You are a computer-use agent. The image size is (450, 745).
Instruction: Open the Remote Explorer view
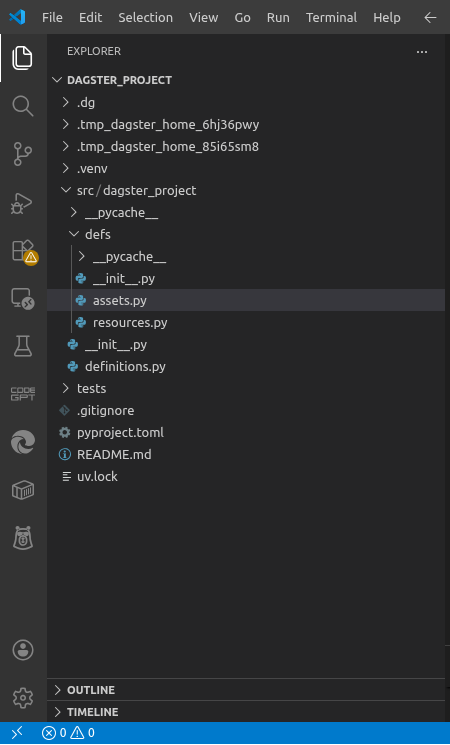(23, 299)
